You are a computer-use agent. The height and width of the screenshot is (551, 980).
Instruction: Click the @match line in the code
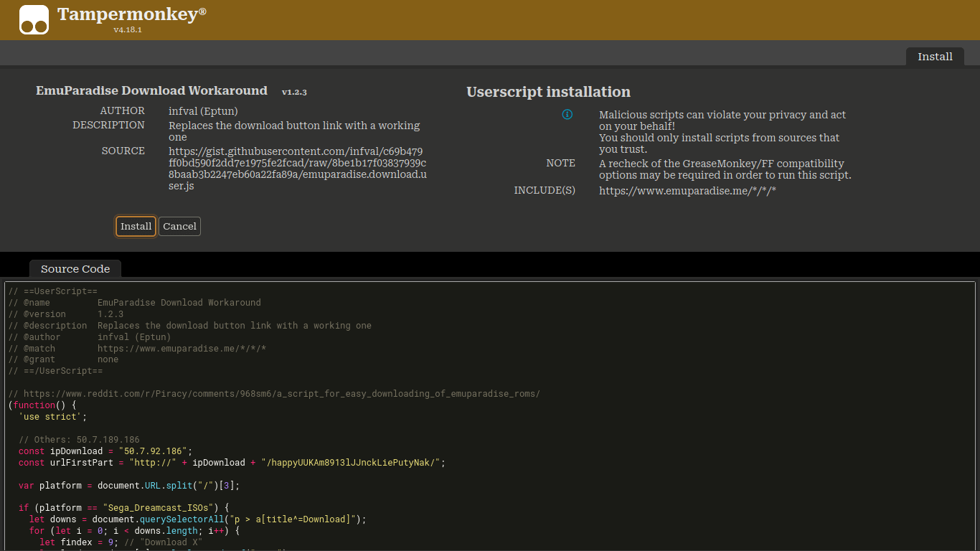click(137, 349)
